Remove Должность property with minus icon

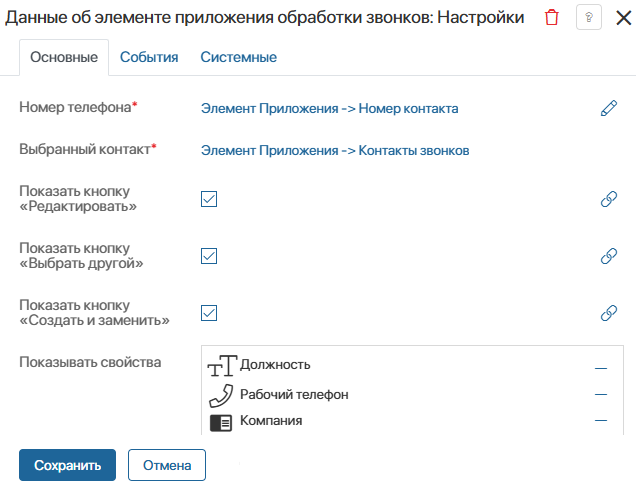tap(601, 368)
